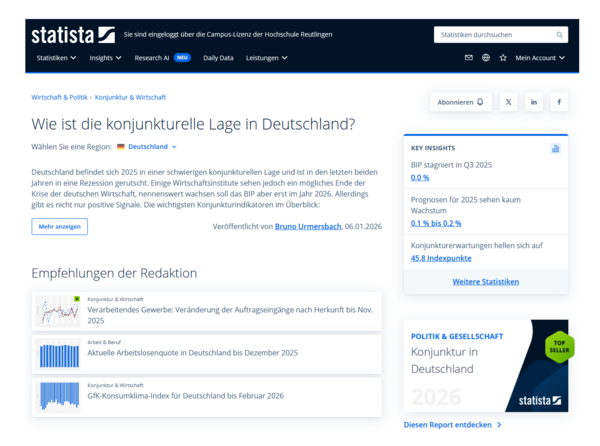Click the Abonnieren button
Image resolution: width=600 pixels, height=446 pixels.
460,102
